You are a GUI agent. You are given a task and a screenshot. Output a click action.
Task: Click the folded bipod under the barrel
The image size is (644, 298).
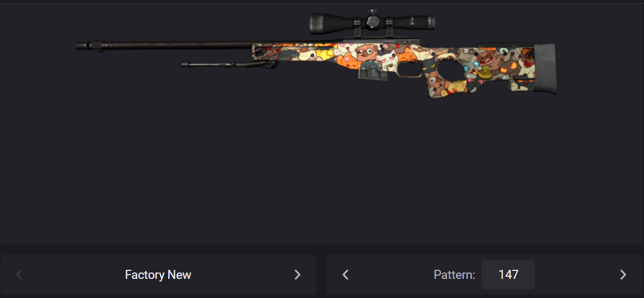228,64
